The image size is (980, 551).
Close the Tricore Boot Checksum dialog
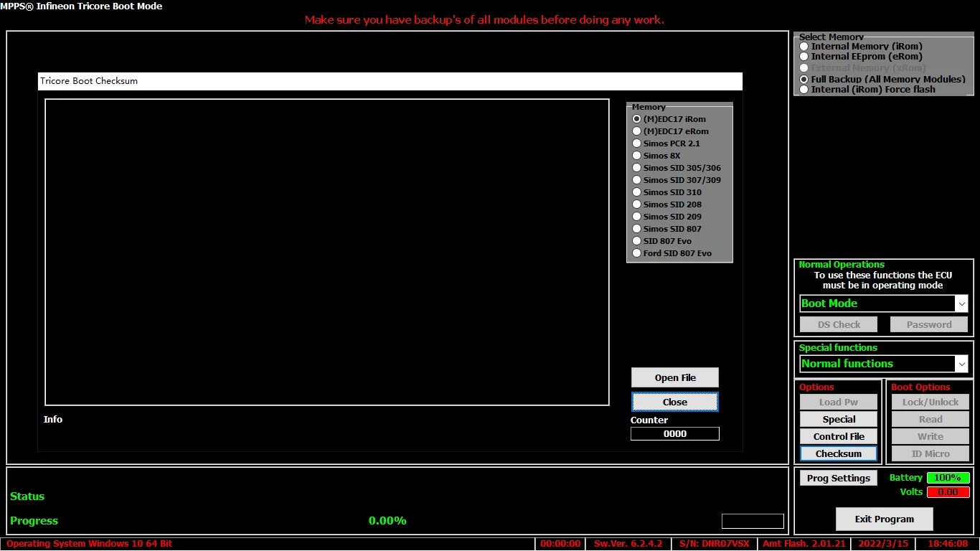click(x=674, y=402)
